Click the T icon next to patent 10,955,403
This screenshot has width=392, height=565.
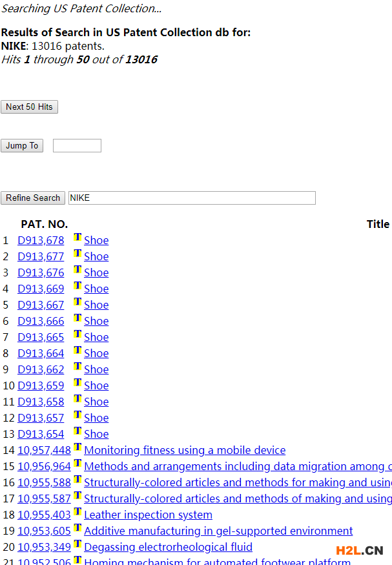tap(77, 511)
